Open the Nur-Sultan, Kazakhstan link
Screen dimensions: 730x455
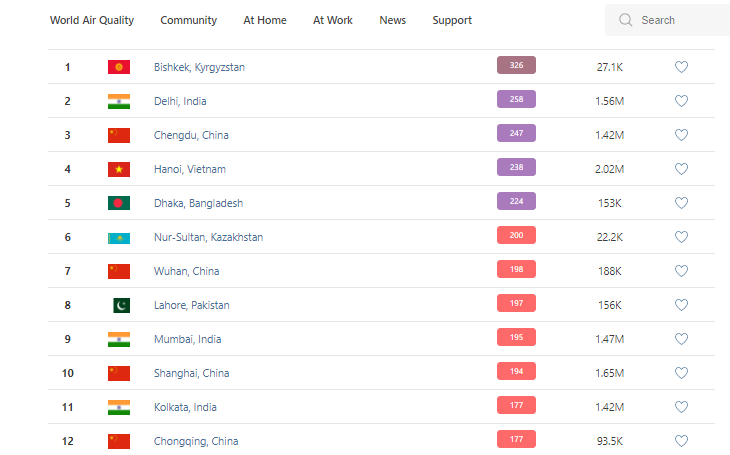(x=208, y=237)
